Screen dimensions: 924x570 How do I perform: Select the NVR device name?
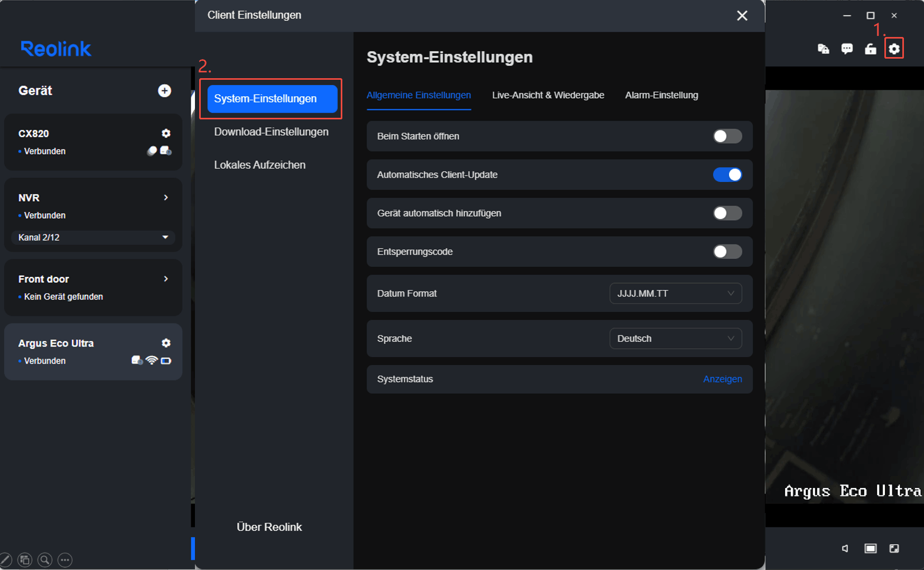29,198
